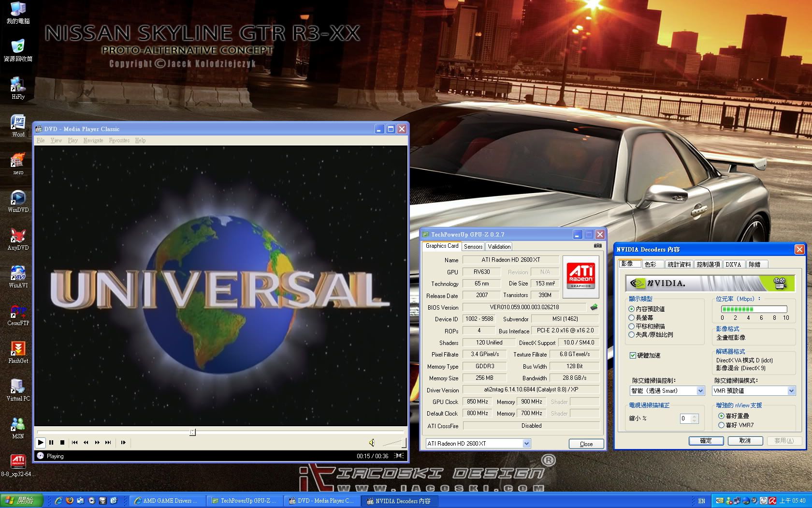Open the FlashGet desktop icon
The height and width of the screenshot is (508, 812).
click(18, 349)
